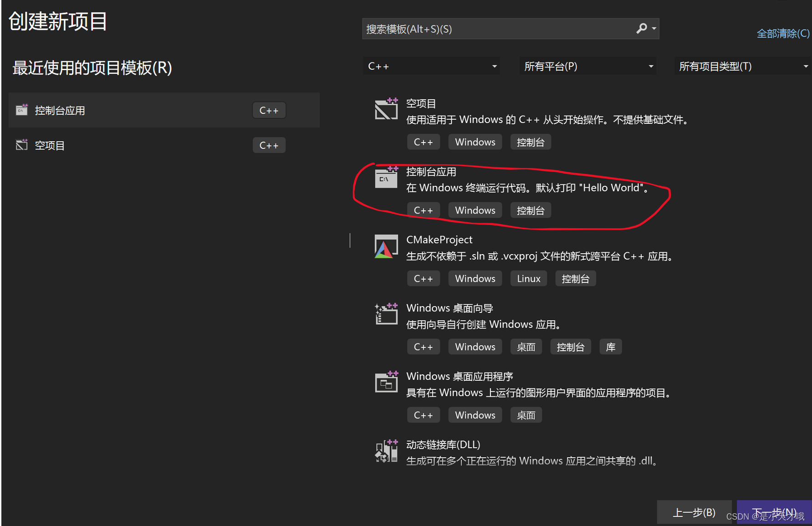Click the 下一步(N) button
The width and height of the screenshot is (812, 526).
774,512
